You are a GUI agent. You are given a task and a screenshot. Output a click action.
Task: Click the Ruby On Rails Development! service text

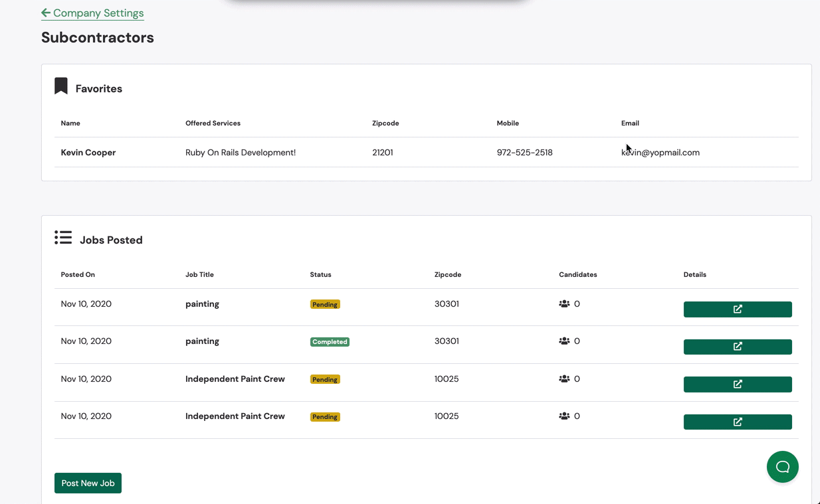coord(241,153)
